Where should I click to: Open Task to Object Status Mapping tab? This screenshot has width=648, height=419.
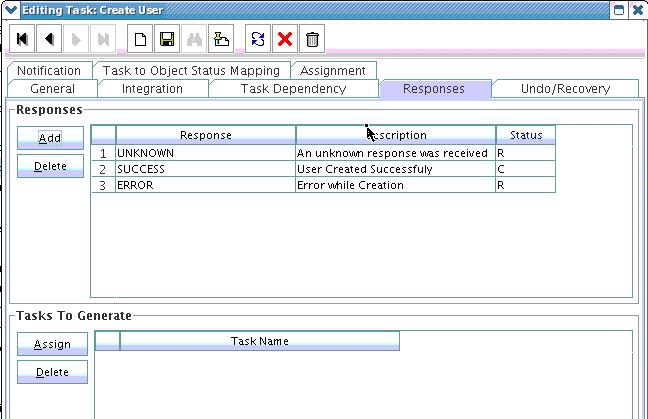coord(191,70)
